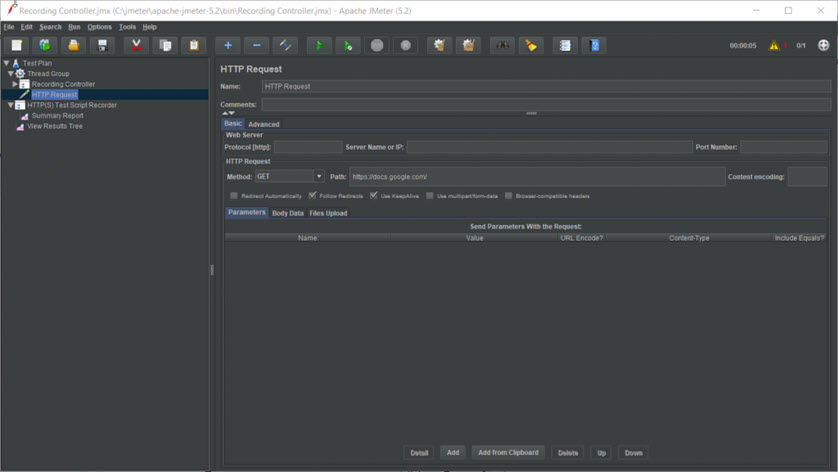
Task: Enable Browser-compatible headers checkbox
Action: click(x=508, y=196)
